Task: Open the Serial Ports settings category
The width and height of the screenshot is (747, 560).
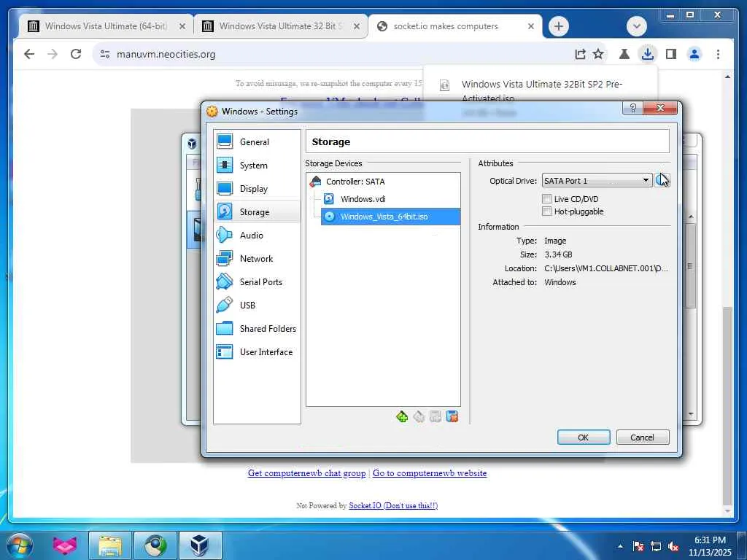Action: tap(257, 282)
